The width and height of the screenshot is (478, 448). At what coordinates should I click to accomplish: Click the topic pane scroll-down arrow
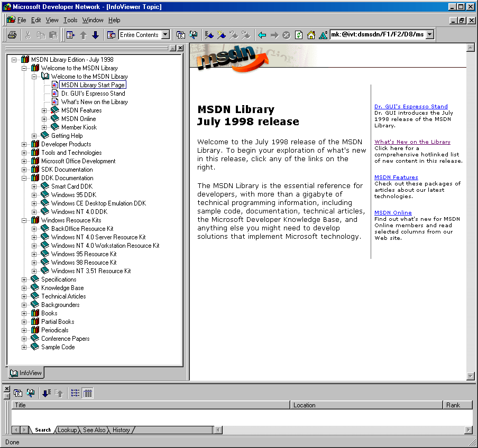pos(471,377)
